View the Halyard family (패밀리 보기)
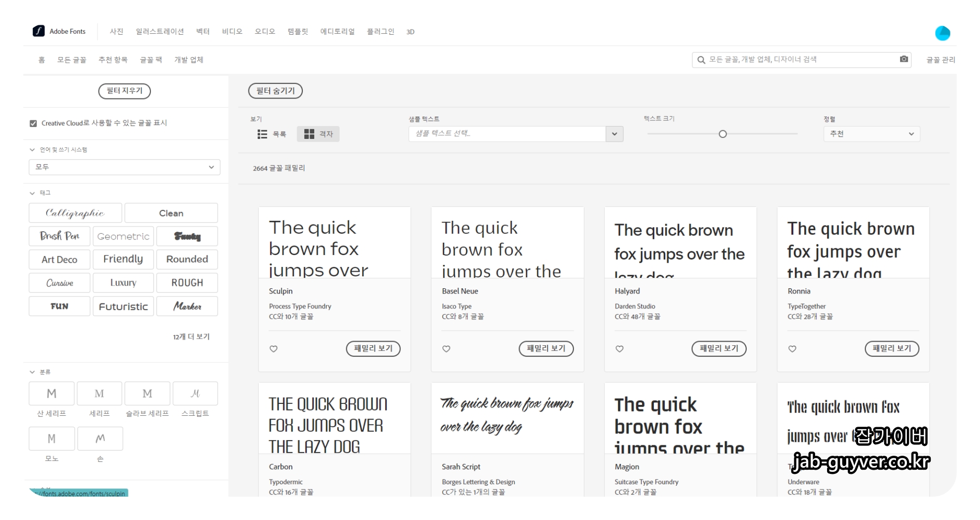This screenshot has height=520, width=980. [x=719, y=349]
